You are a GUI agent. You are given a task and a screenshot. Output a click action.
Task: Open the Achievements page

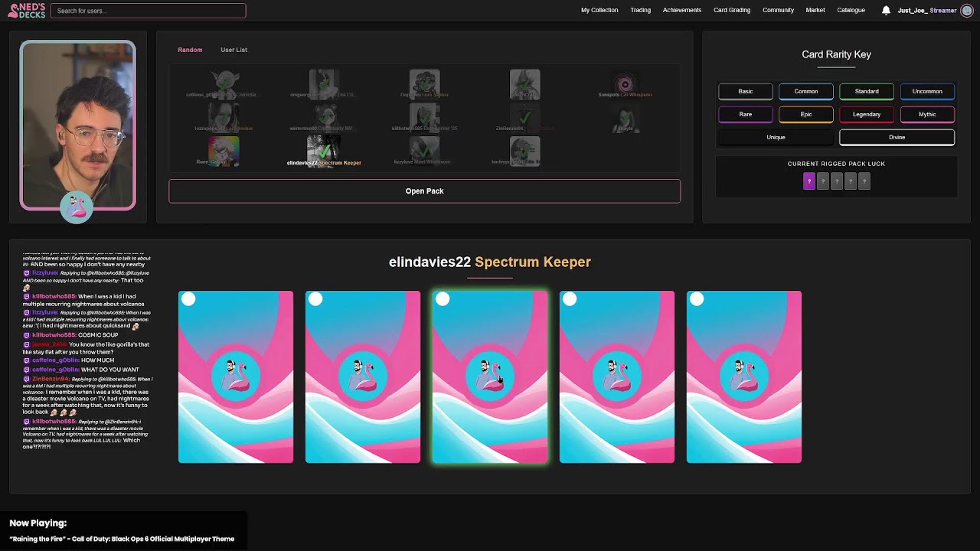point(682,11)
